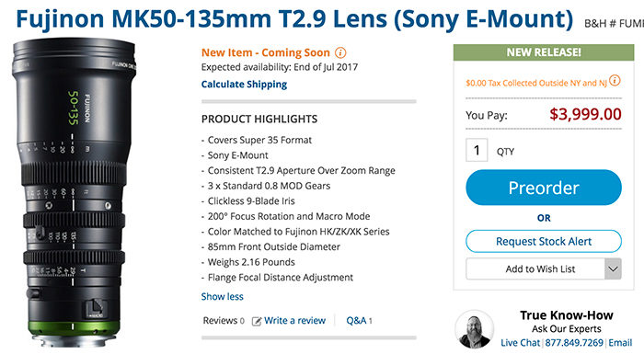The height and width of the screenshot is (354, 644).
Task: Click the tax collected info icon
Action: [x=615, y=81]
